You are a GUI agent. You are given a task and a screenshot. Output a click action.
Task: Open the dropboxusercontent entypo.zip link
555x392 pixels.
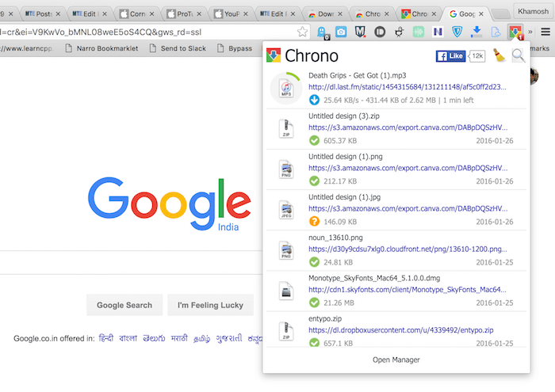[400, 330]
